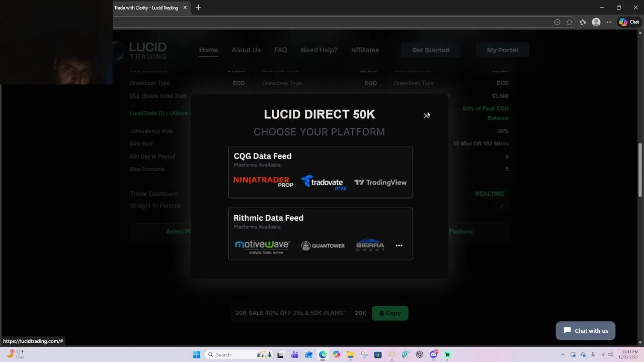Open the Chat with us widget
Viewport: 644px width, 362px height.
click(586, 331)
